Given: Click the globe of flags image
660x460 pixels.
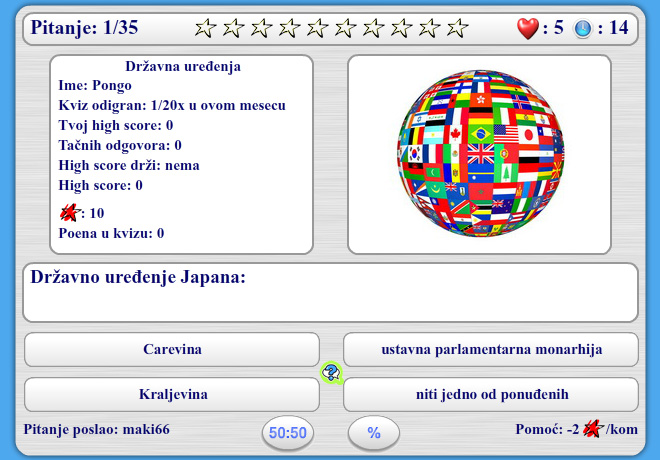Looking at the screenshot, I should (480, 153).
